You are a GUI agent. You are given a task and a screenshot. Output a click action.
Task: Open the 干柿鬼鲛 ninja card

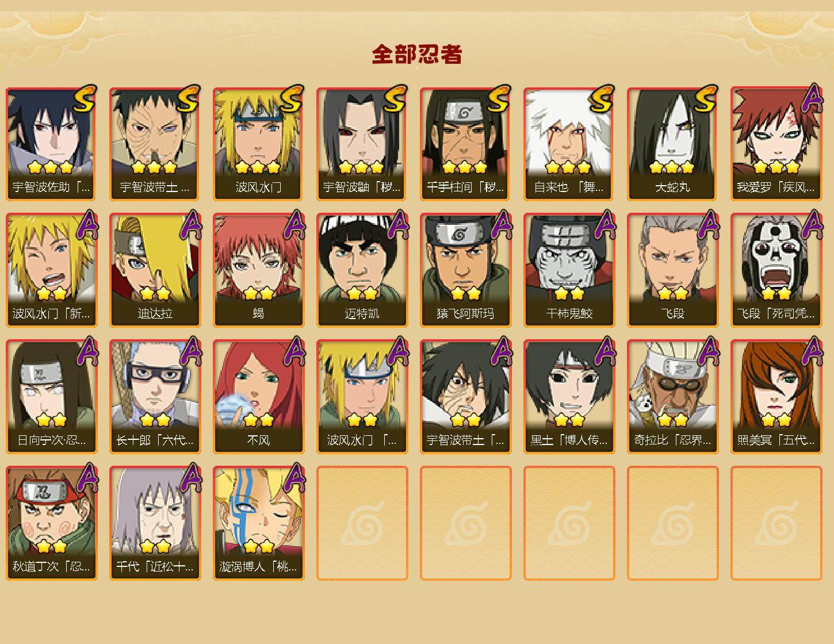click(569, 270)
